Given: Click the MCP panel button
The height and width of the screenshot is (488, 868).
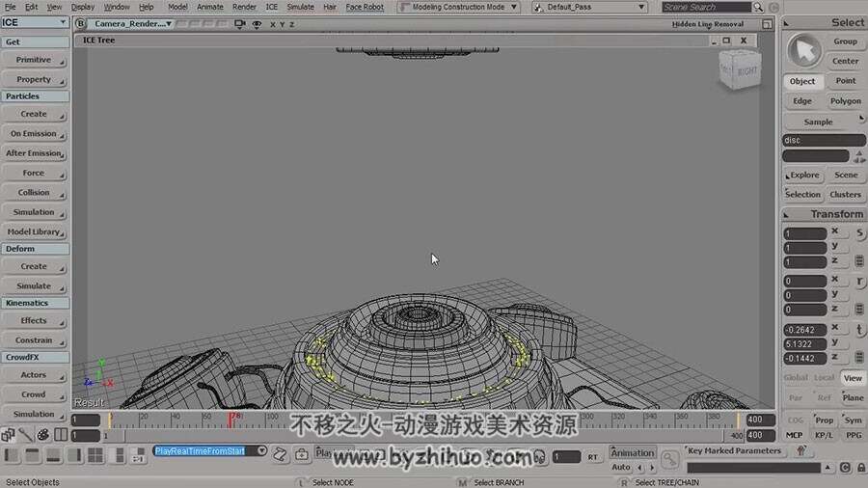Looking at the screenshot, I should [794, 435].
